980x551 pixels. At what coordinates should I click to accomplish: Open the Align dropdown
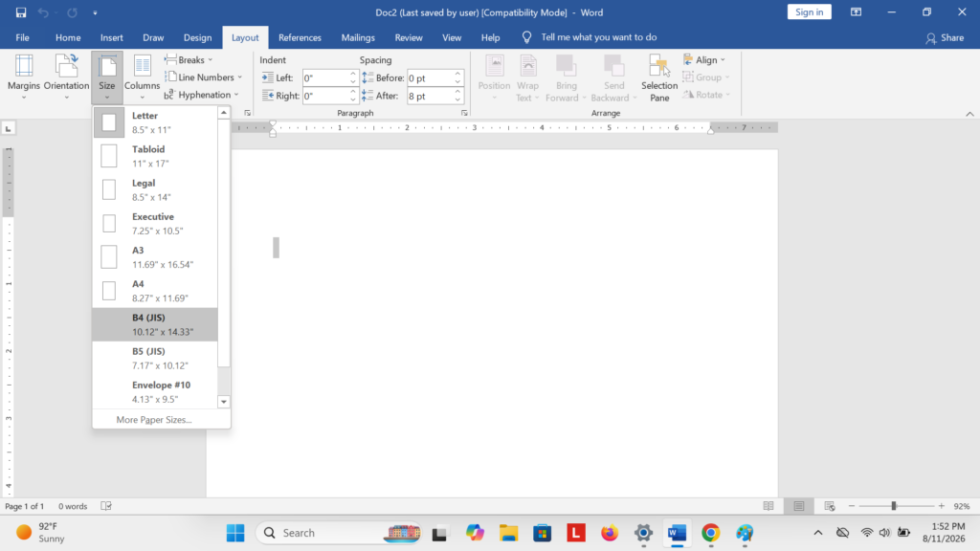[704, 60]
